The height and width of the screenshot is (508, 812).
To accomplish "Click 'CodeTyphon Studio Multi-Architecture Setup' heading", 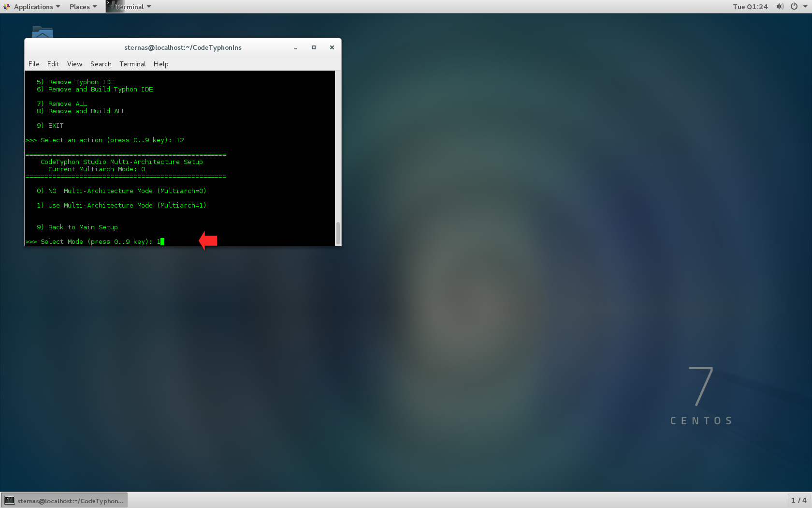I will (122, 162).
